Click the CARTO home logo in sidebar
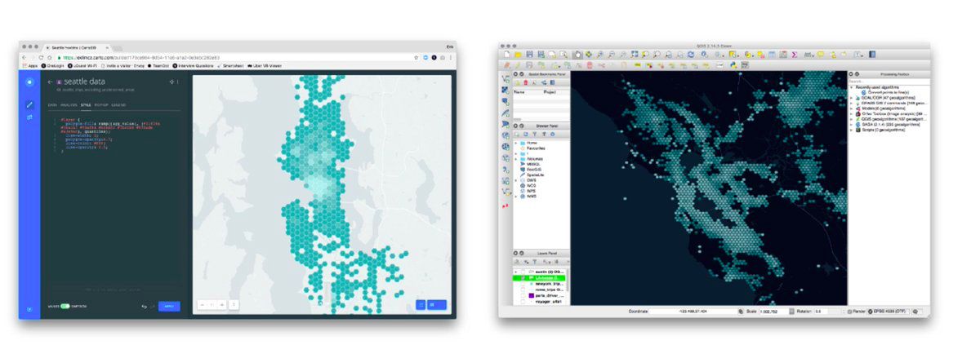 point(29,82)
